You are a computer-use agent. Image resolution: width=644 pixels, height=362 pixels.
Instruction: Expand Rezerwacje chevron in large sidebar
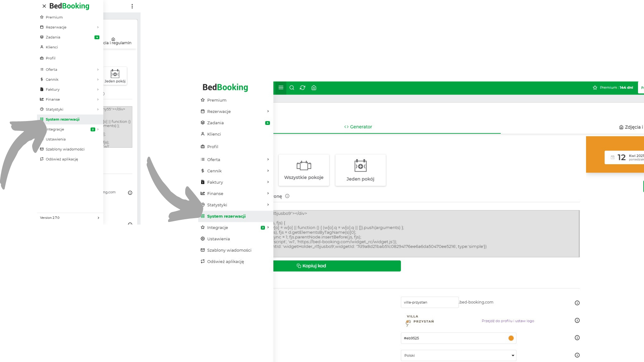pos(268,111)
